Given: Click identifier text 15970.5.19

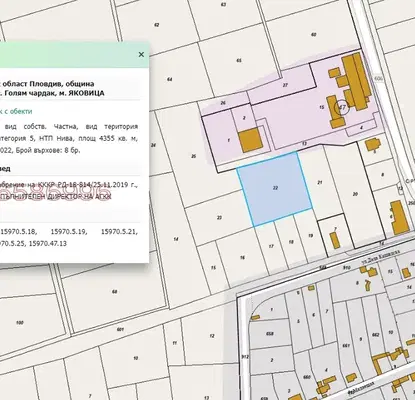Looking at the screenshot, I should click(69, 232).
